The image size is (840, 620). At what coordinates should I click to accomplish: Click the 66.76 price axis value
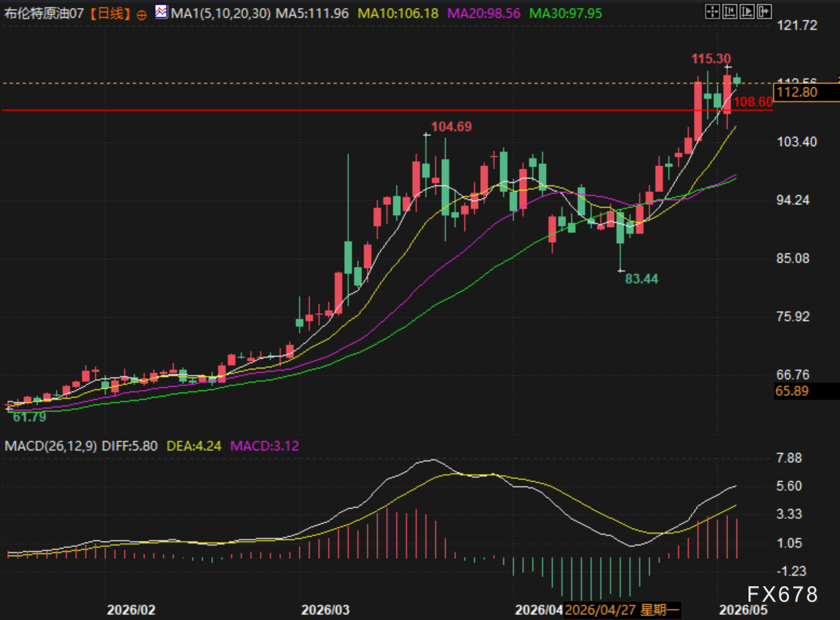(793, 375)
